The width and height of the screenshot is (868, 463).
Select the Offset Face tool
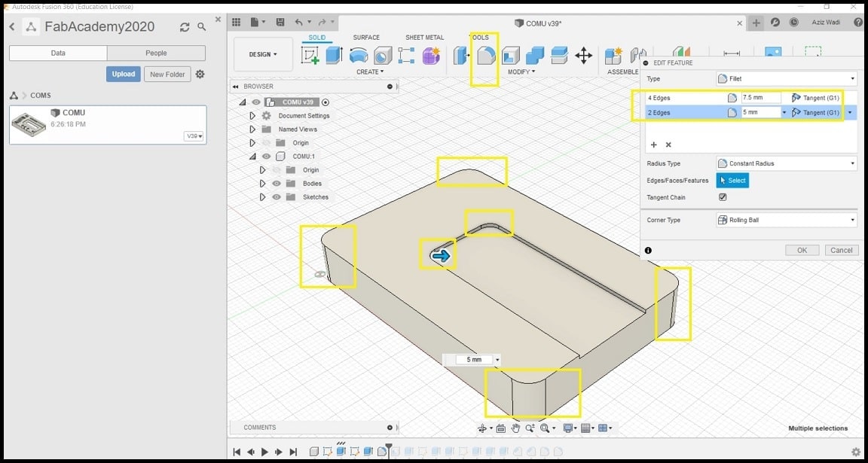pyautogui.click(x=559, y=55)
